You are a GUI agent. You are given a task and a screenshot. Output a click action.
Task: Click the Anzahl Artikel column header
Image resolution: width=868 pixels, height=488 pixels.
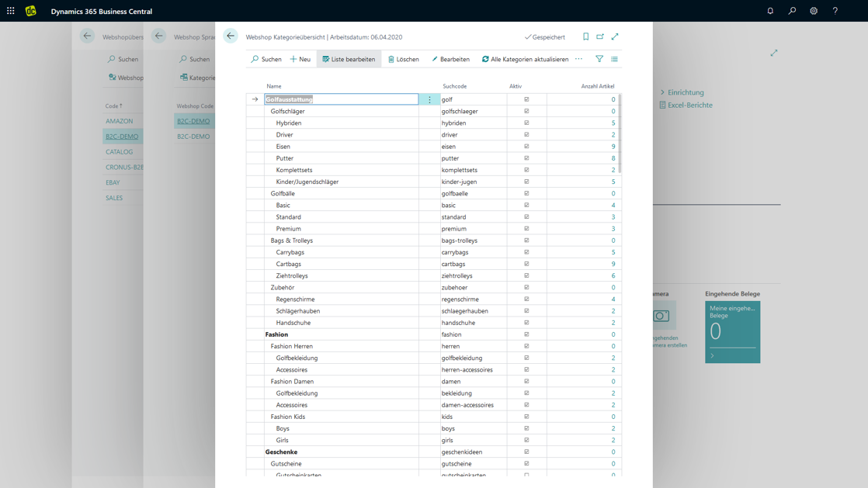[597, 86]
